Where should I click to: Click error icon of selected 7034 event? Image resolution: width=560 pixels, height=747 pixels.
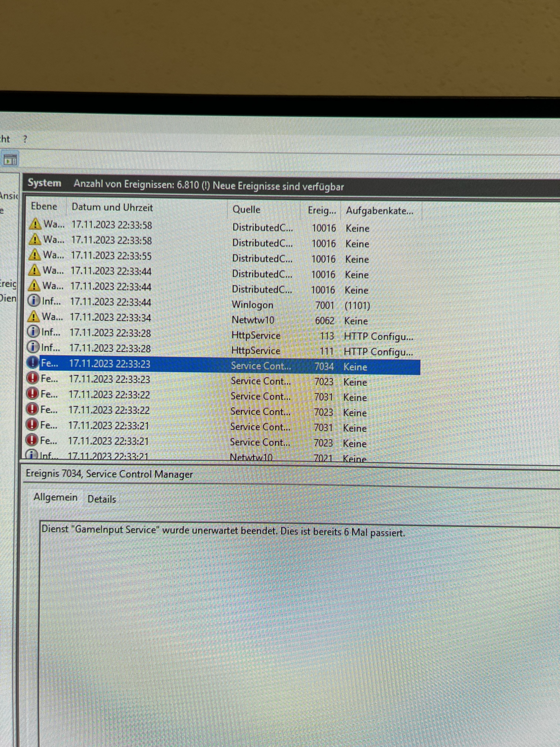pyautogui.click(x=33, y=363)
